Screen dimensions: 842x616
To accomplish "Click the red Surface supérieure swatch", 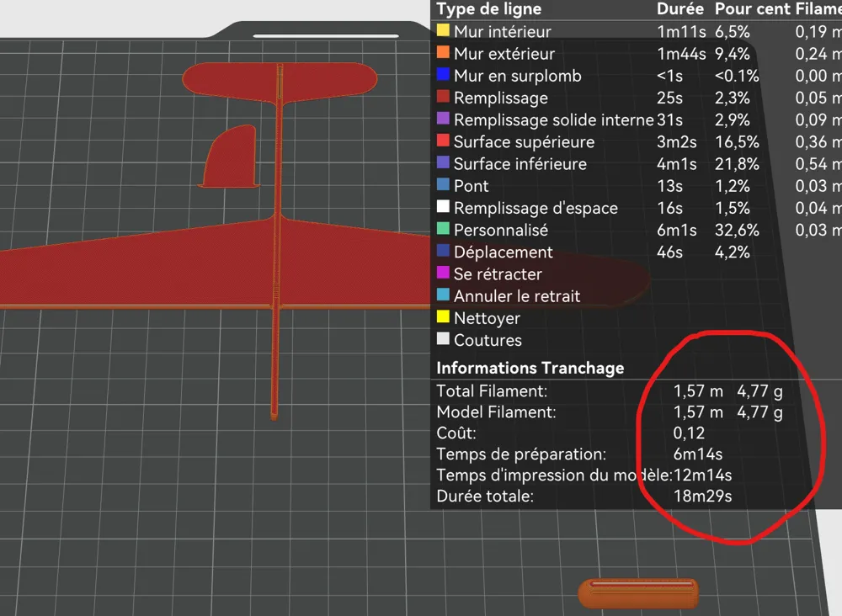I will coord(443,141).
